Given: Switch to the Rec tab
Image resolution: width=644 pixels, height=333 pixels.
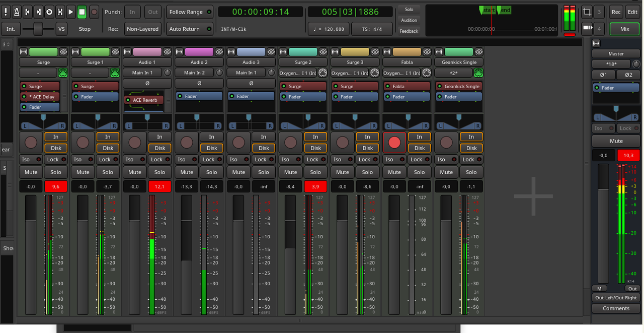Looking at the screenshot, I should tap(616, 12).
